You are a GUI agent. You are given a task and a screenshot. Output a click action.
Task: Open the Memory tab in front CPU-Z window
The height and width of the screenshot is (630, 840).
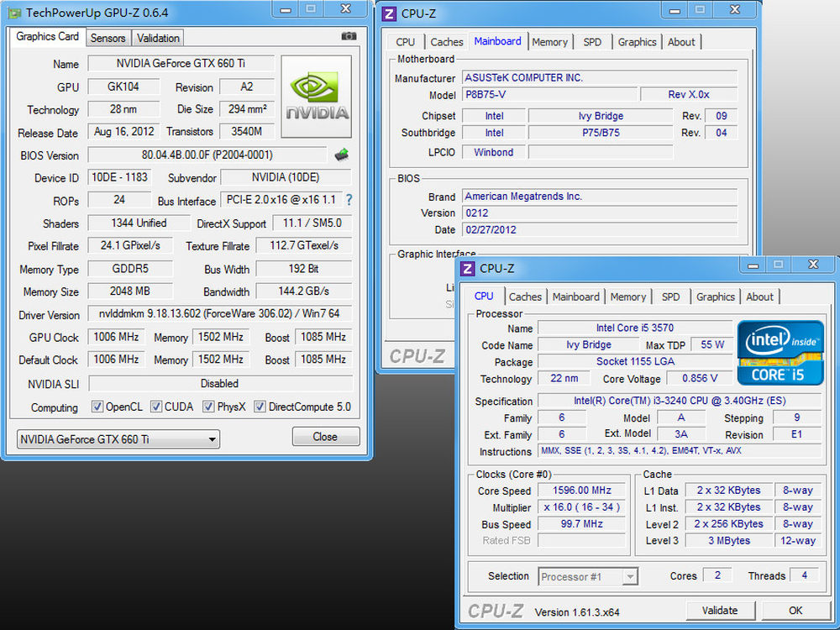point(627,297)
